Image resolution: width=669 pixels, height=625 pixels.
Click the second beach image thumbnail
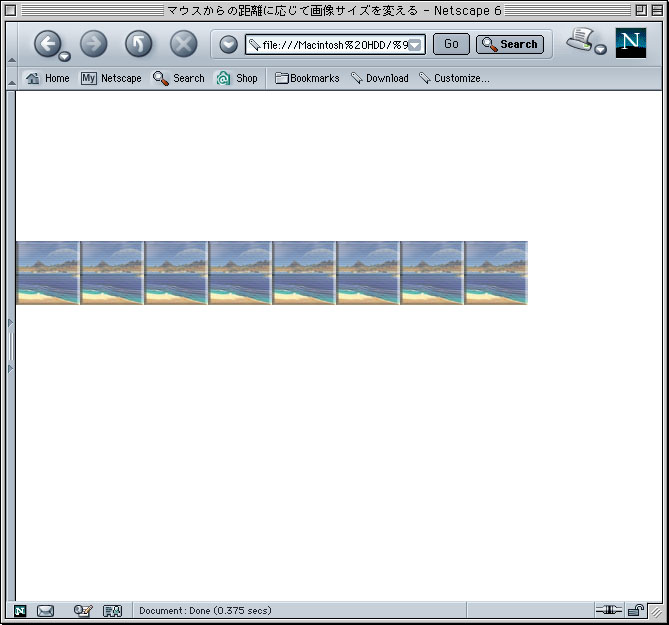(112, 273)
